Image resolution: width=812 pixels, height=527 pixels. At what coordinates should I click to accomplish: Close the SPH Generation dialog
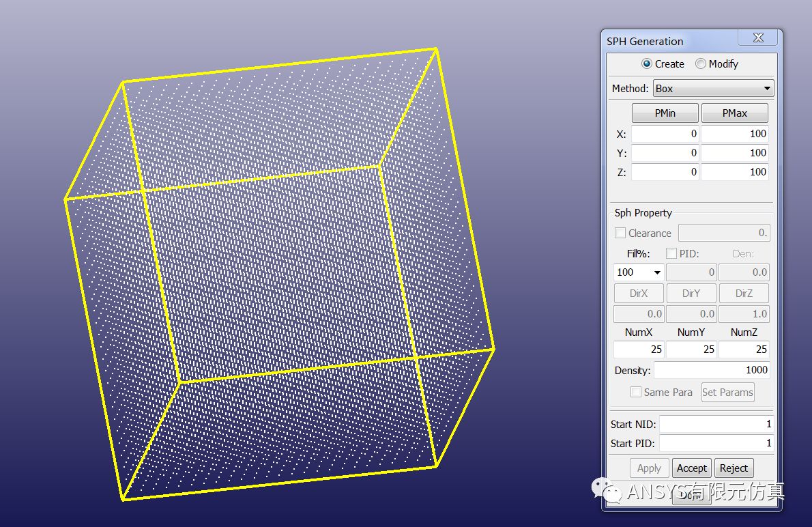(x=758, y=38)
